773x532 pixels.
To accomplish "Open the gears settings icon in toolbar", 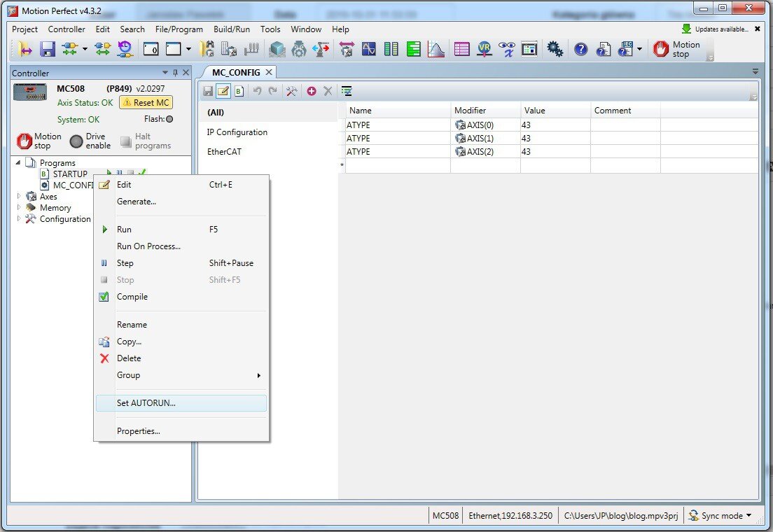I will pos(555,49).
